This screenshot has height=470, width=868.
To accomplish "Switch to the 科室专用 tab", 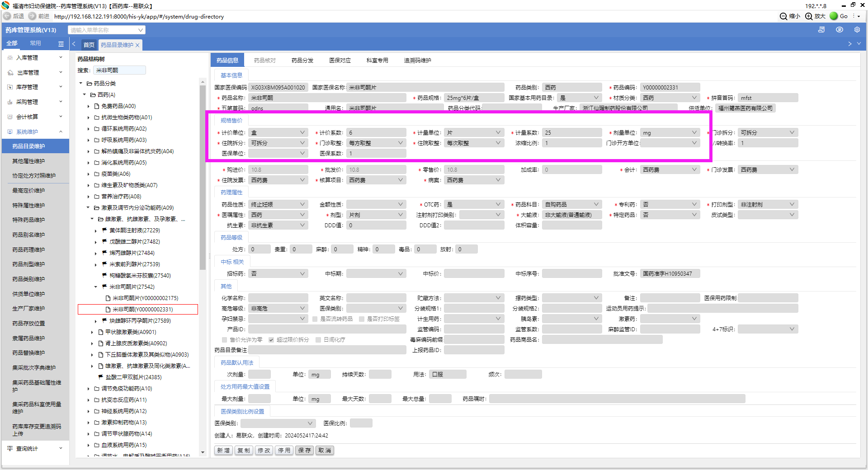I will 377,61.
